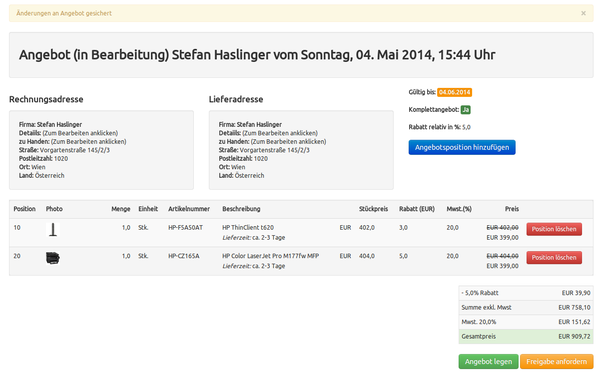This screenshot has width=609, height=383.
Task: Click the 'Rabatt (EUR)' column header
Action: pyautogui.click(x=417, y=209)
